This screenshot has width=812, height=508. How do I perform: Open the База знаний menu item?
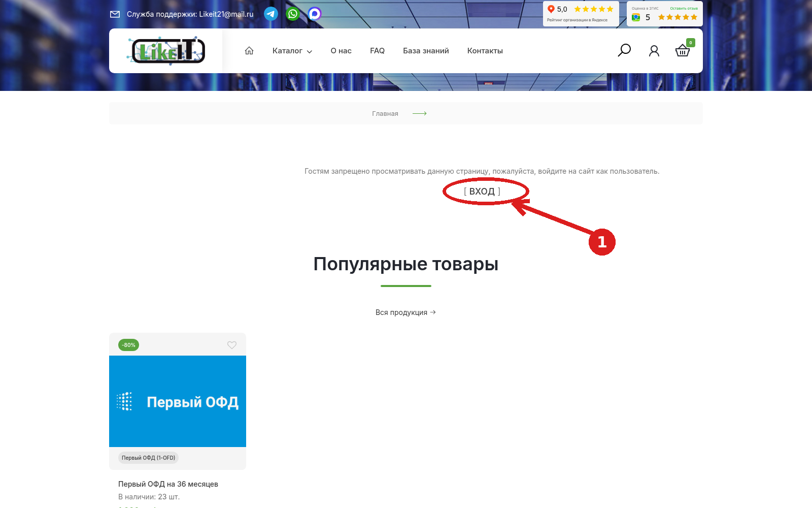click(x=426, y=51)
